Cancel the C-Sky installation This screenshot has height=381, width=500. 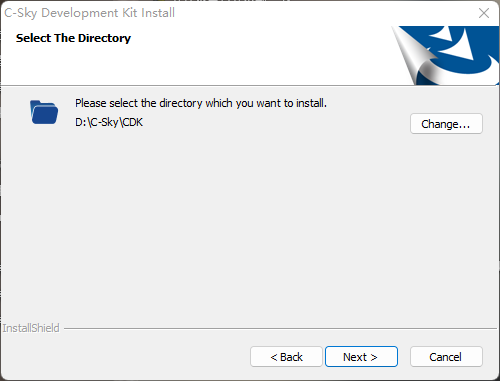click(446, 357)
